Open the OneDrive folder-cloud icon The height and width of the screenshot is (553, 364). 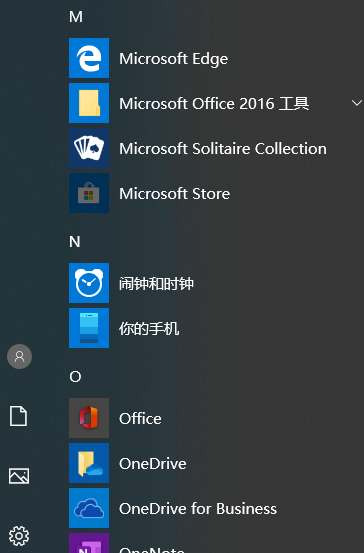(x=89, y=463)
